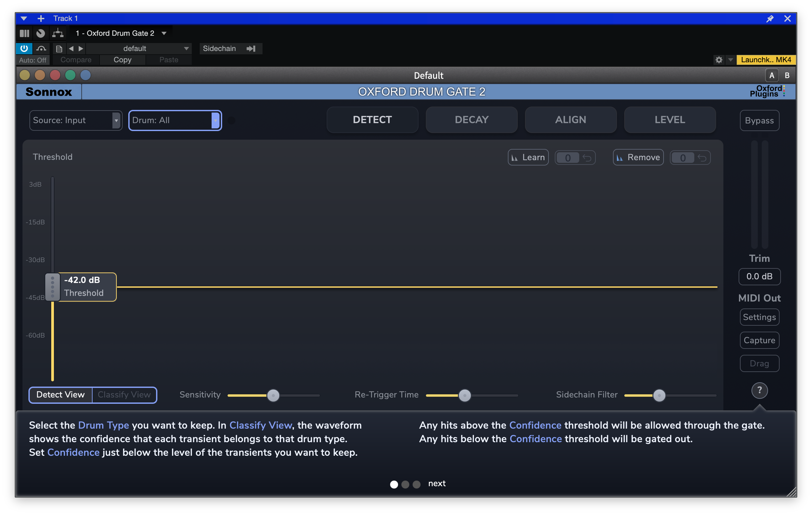812x515 pixels.
Task: Click the routing tree icon
Action: pyautogui.click(x=58, y=33)
